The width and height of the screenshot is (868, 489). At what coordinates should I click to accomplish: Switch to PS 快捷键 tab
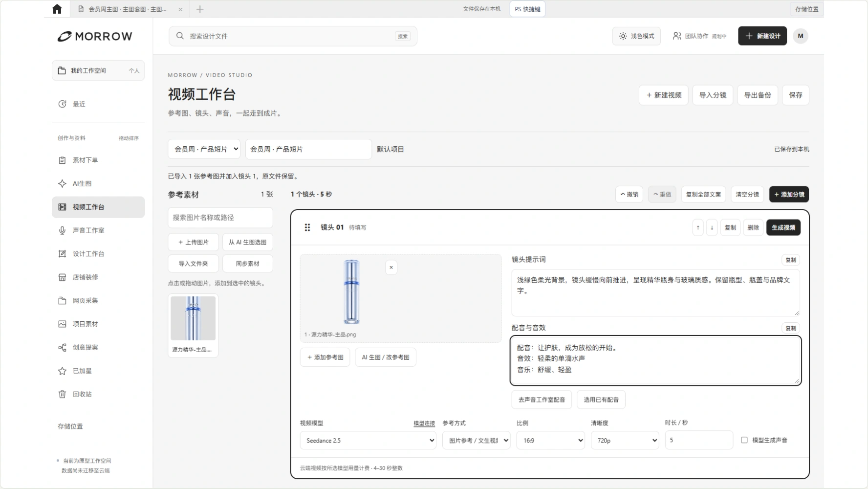tap(528, 9)
